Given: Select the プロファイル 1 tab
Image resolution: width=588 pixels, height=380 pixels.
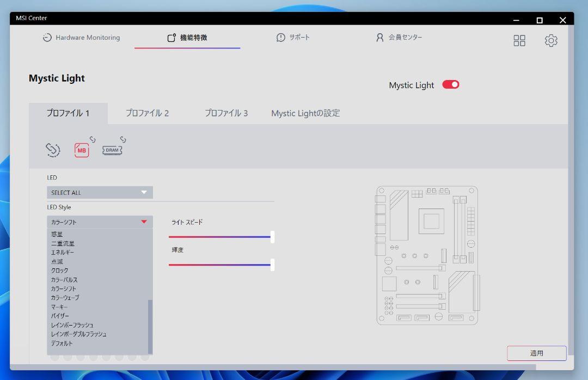Looking at the screenshot, I should 68,113.
